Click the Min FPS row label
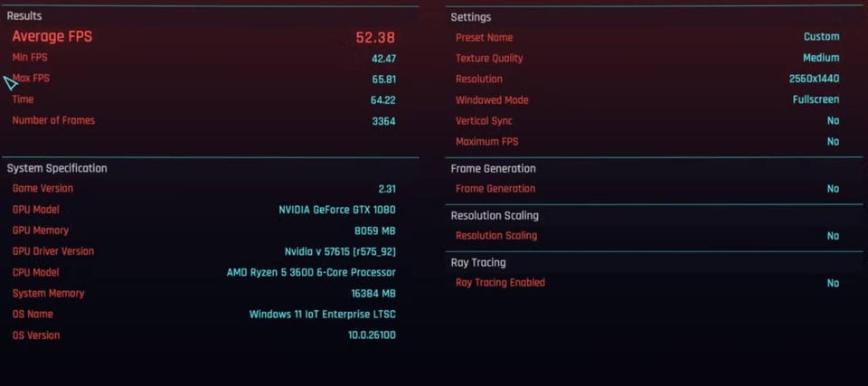 point(30,58)
